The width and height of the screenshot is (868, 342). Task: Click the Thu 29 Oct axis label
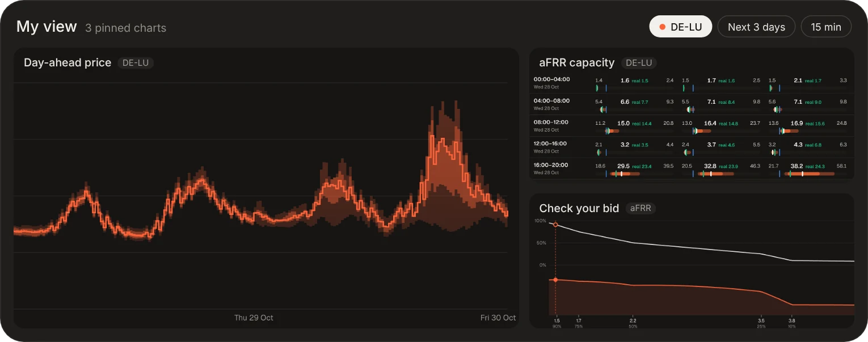pos(254,318)
